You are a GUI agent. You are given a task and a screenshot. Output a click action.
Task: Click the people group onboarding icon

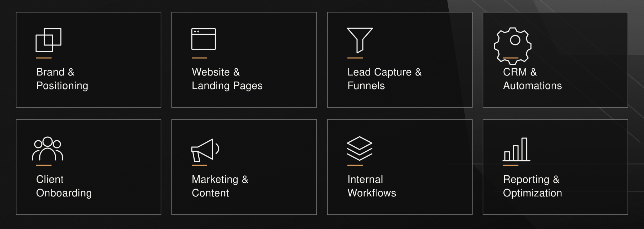point(48,148)
